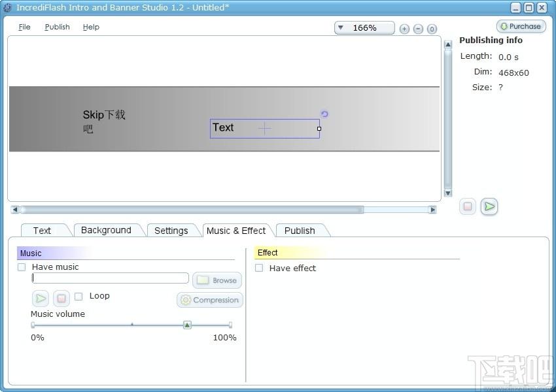Image resolution: width=556 pixels, height=392 pixels.
Task: Play preview in Publishing info panel
Action: point(489,206)
